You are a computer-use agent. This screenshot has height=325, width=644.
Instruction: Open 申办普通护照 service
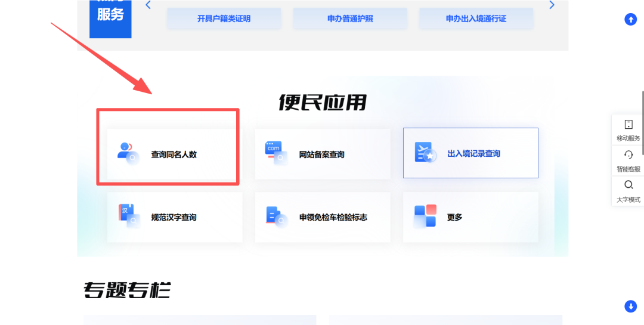coord(350,18)
